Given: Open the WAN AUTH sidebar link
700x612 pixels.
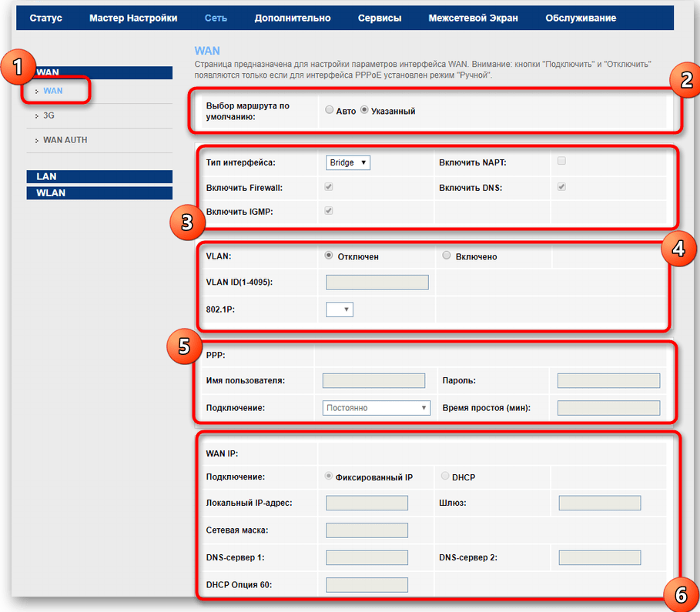Looking at the screenshot, I should [65, 140].
